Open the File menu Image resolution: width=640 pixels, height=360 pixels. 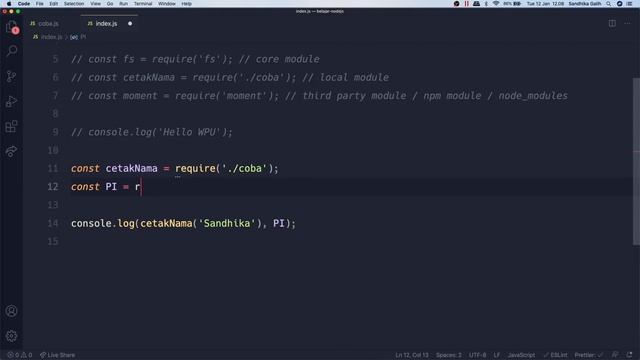(x=40, y=4)
